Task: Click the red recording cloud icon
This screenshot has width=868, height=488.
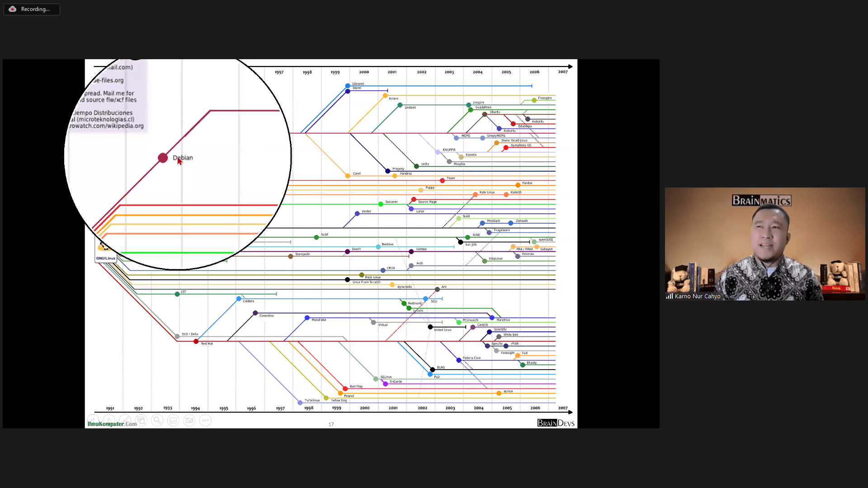Action: (13, 9)
